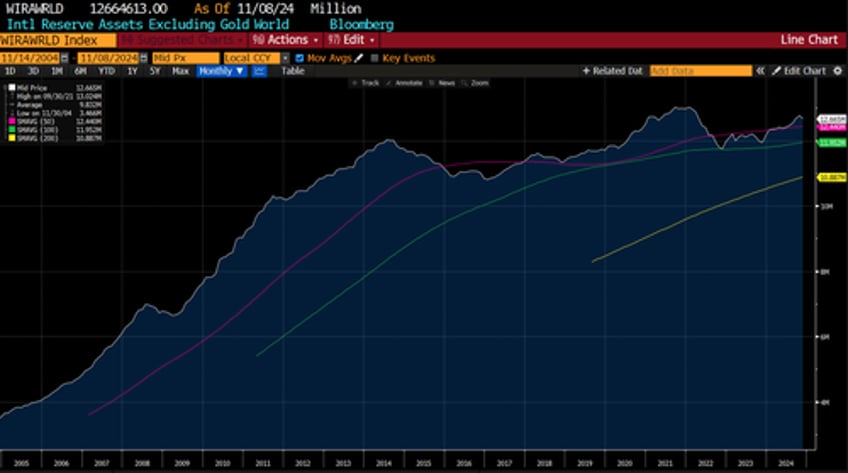
Task: Open chart settings gear icon
Action: [x=838, y=71]
